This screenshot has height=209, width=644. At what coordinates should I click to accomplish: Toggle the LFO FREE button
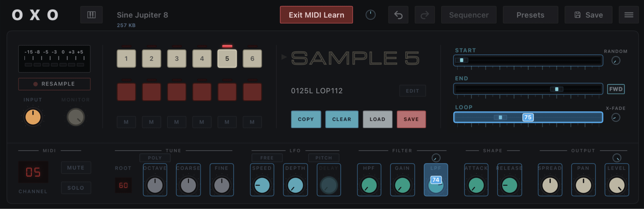267,158
